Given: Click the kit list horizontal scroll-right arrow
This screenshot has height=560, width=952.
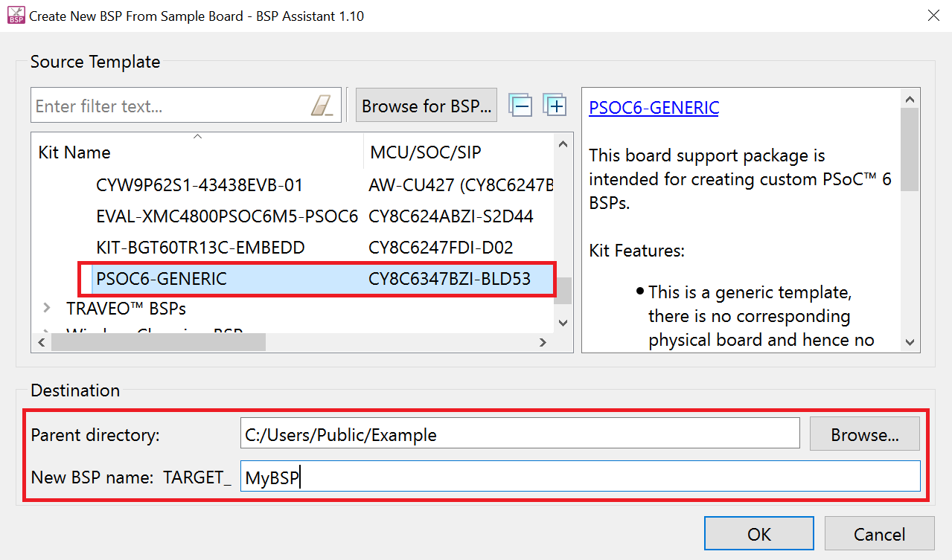Looking at the screenshot, I should [x=543, y=342].
